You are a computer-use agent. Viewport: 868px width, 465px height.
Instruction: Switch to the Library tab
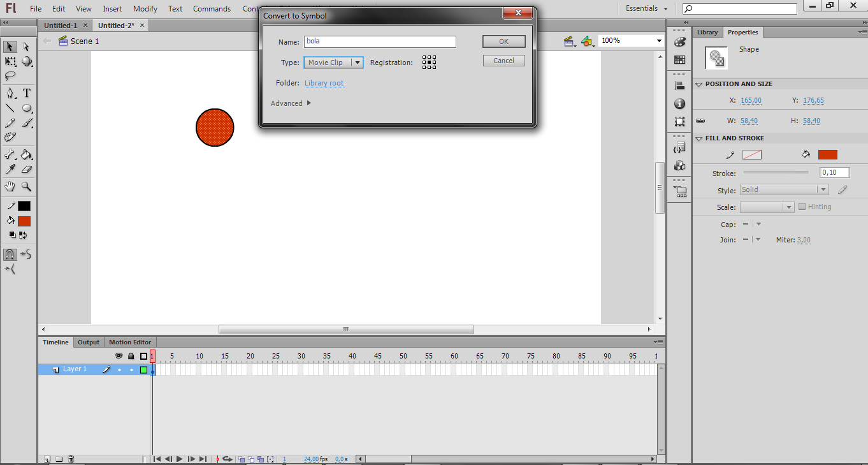pyautogui.click(x=707, y=33)
